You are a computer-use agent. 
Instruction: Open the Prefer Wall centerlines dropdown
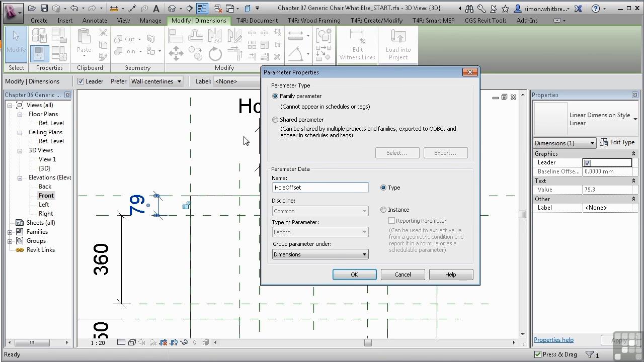tap(156, 81)
